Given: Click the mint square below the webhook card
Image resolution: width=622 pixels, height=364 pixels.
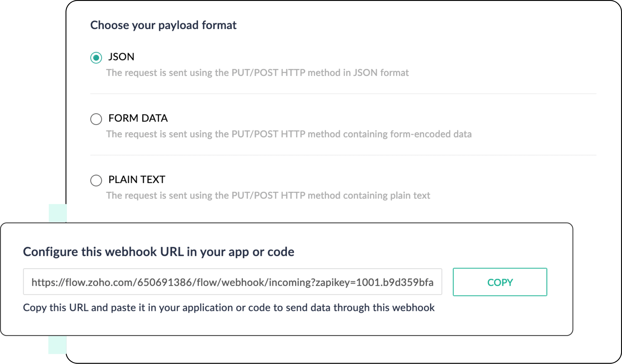Looking at the screenshot, I should 57,345.
